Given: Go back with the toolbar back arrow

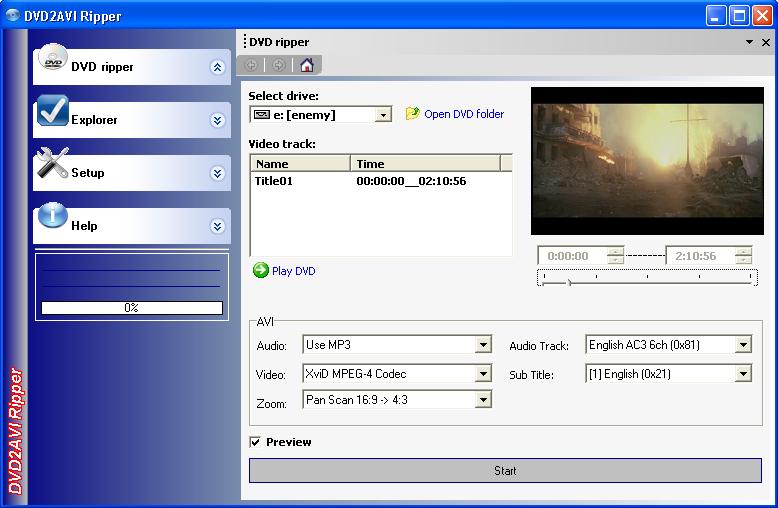Looking at the screenshot, I should point(252,65).
